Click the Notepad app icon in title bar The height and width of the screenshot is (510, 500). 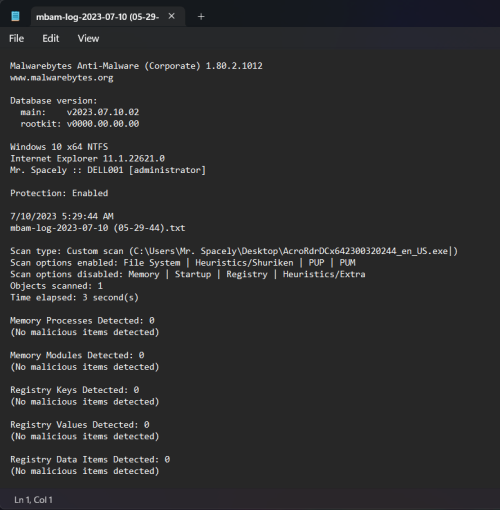tap(15, 16)
